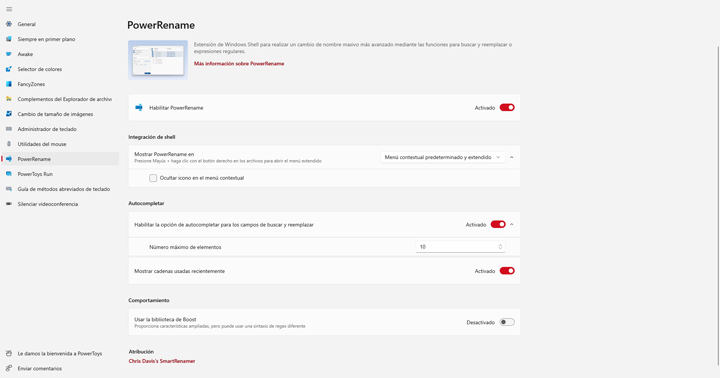Open Mostrar PowerRename en dropdown
The width and height of the screenshot is (720, 378).
(x=443, y=157)
